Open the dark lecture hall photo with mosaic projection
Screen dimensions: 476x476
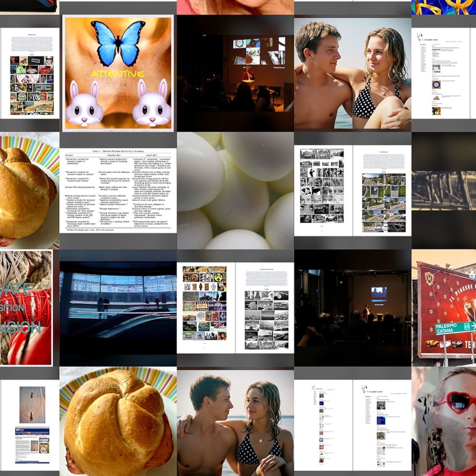click(235, 73)
